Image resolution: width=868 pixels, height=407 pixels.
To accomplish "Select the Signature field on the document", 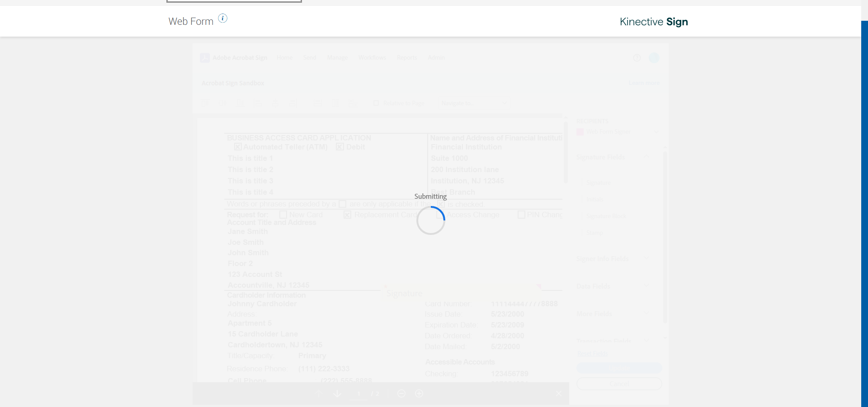I will [x=462, y=294].
